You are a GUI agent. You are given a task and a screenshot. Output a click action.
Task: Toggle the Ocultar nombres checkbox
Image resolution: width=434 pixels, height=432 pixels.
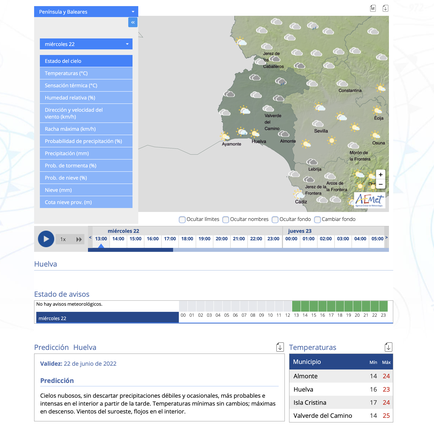pos(226,219)
